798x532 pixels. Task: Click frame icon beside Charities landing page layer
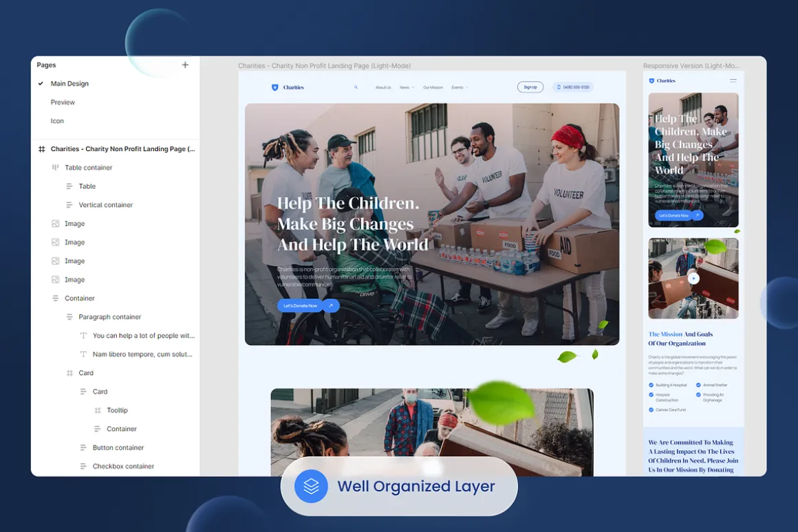coord(42,149)
